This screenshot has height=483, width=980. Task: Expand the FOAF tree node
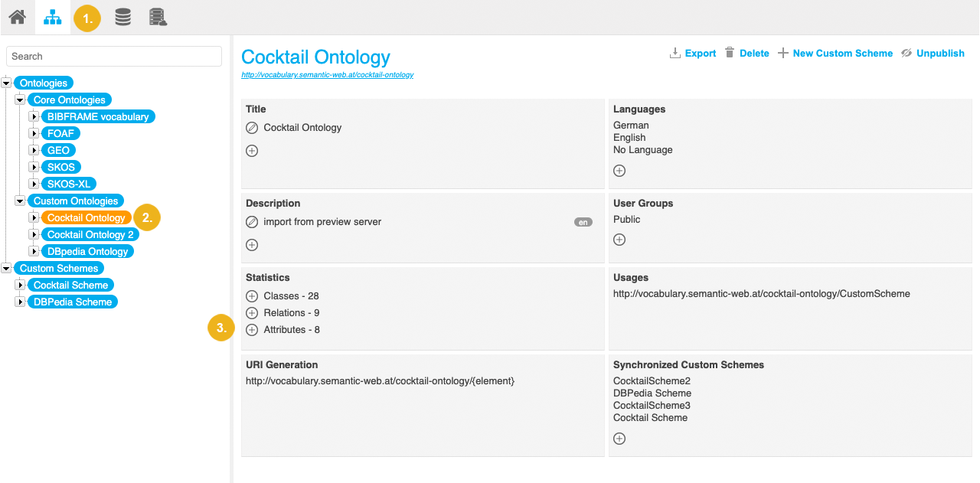click(33, 133)
